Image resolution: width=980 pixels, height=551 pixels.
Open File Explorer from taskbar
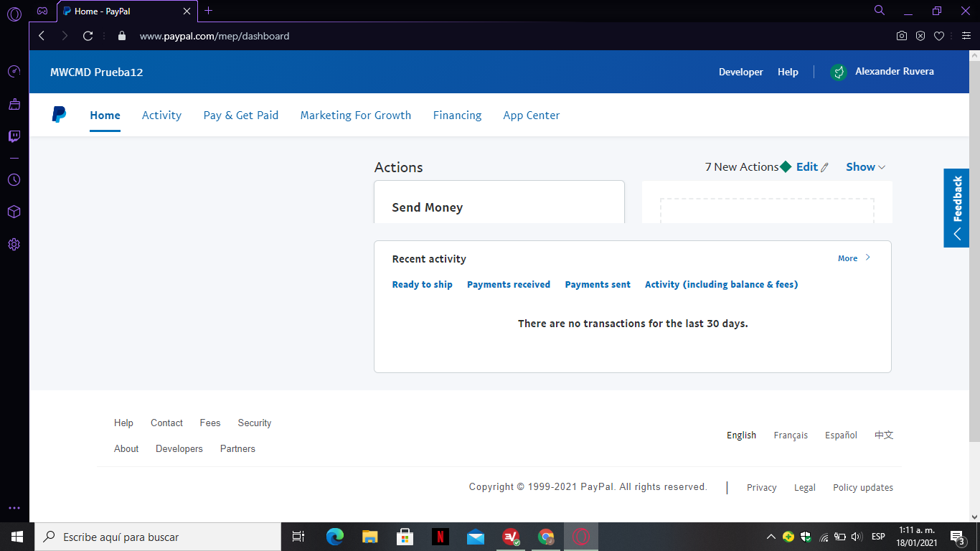click(370, 537)
